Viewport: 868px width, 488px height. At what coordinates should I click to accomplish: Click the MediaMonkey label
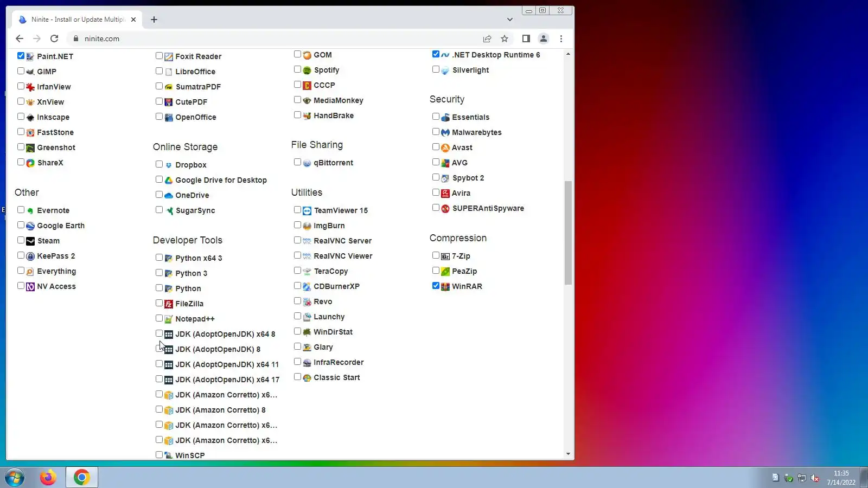click(x=339, y=100)
